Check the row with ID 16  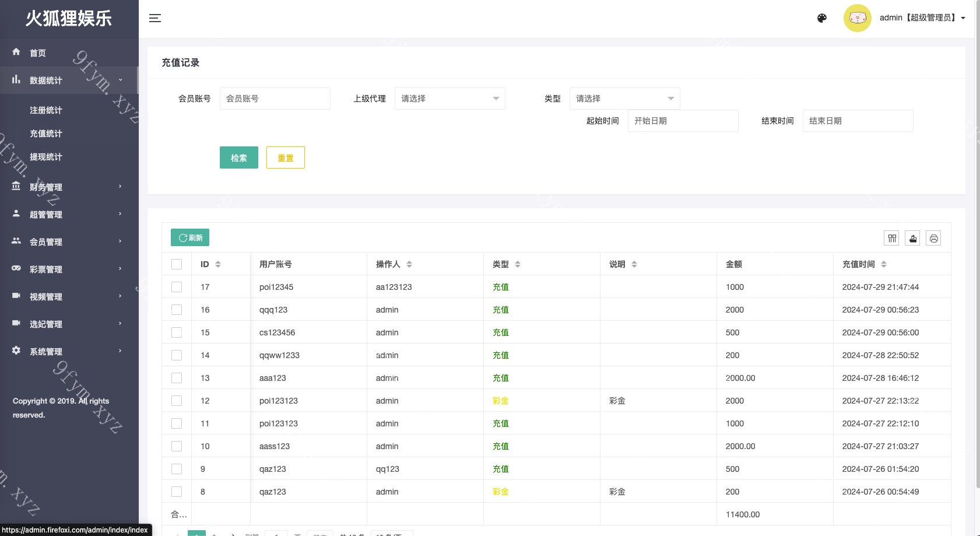click(177, 310)
